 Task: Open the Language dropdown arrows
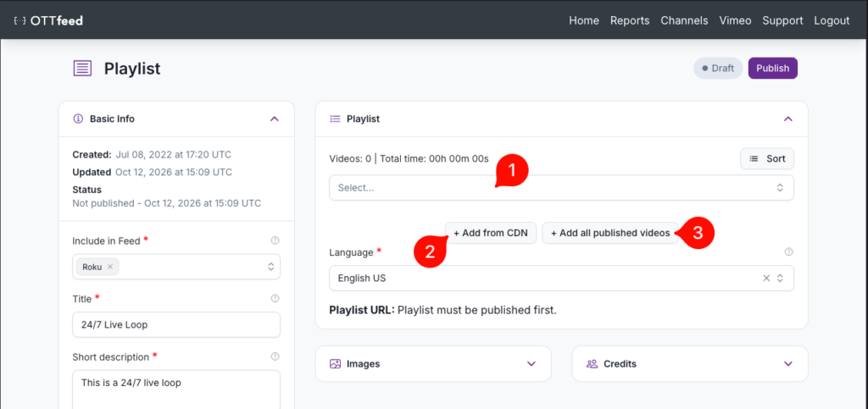click(780, 278)
